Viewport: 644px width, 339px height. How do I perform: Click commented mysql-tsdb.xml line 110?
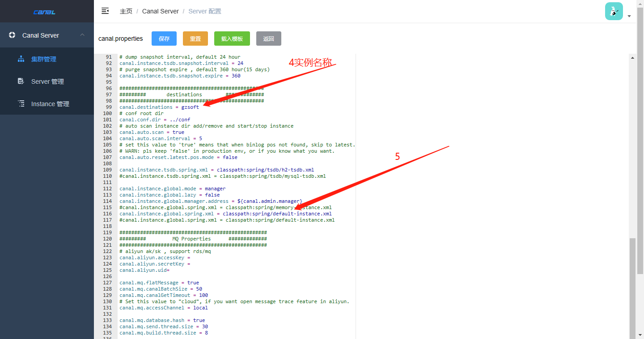pos(222,176)
